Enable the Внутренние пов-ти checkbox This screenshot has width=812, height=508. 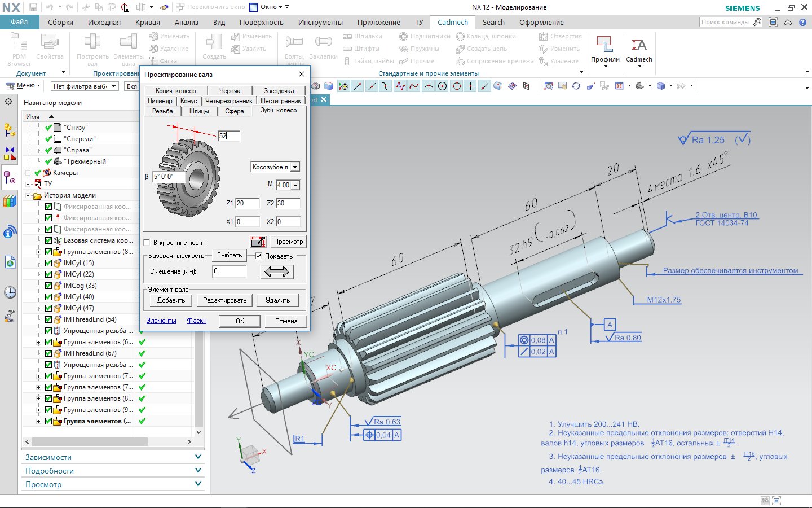pyautogui.click(x=147, y=243)
